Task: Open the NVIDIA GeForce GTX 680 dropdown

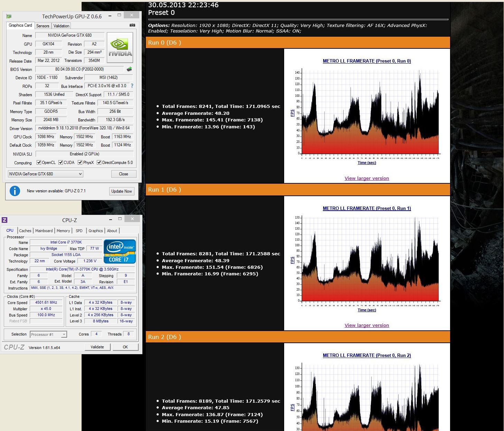Action: click(45, 174)
